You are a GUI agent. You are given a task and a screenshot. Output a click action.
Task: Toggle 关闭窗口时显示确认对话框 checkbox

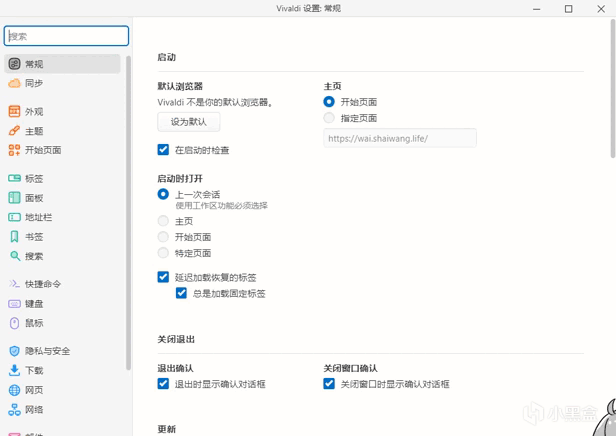click(x=329, y=384)
